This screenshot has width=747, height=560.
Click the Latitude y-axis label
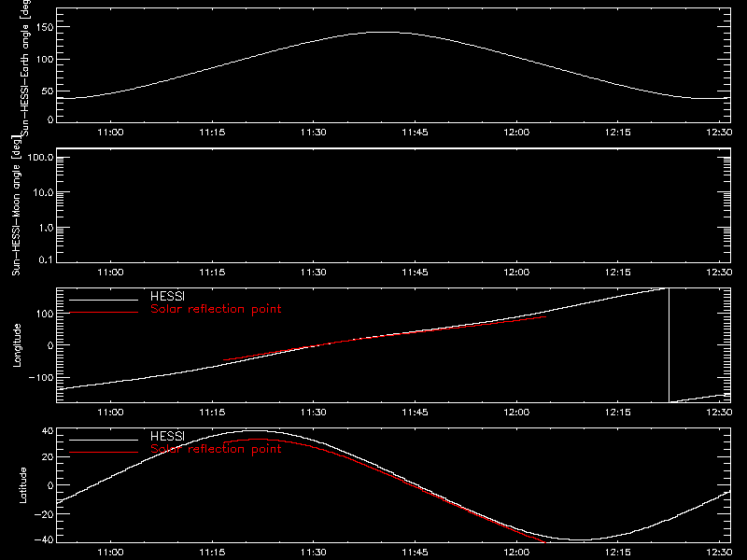tap(22, 485)
